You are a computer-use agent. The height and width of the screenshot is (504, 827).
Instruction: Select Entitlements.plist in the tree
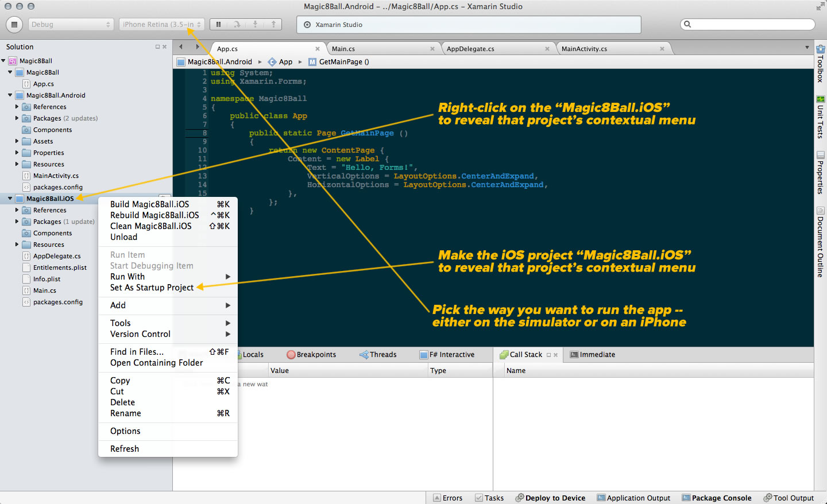click(x=60, y=267)
